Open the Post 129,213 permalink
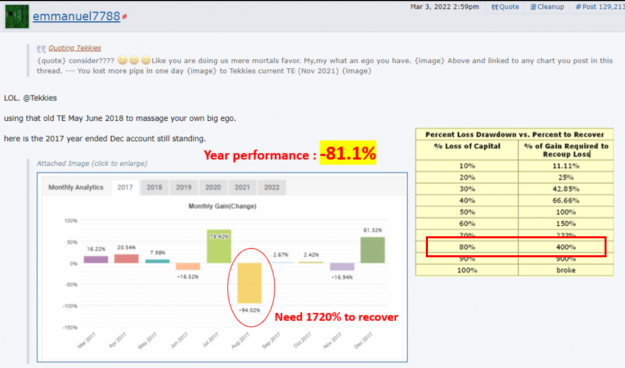Image resolution: width=625 pixels, height=368 pixels. 600,7
